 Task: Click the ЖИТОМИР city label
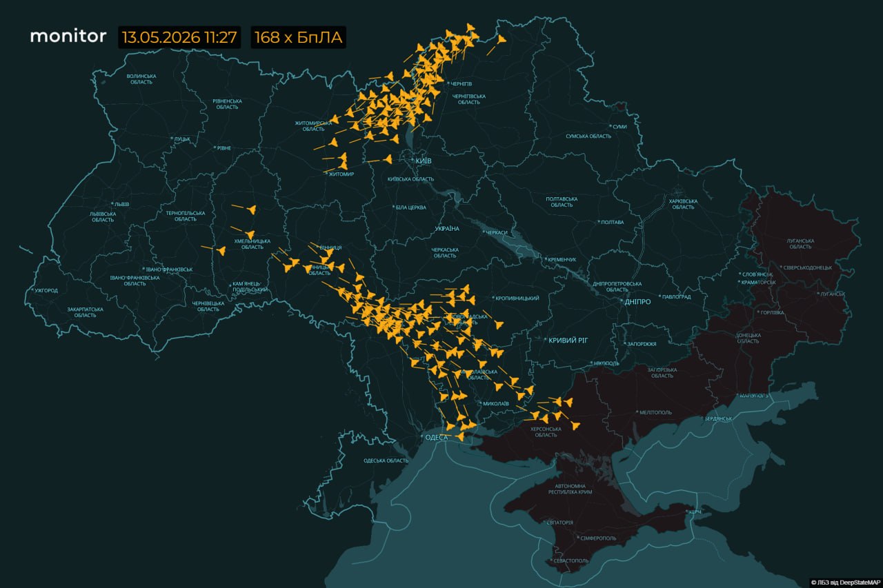(x=341, y=174)
